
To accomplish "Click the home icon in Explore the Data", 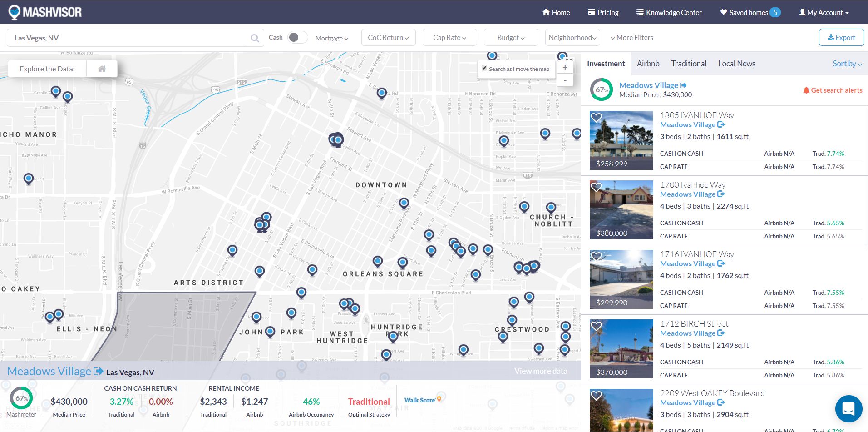I will pyautogui.click(x=102, y=69).
